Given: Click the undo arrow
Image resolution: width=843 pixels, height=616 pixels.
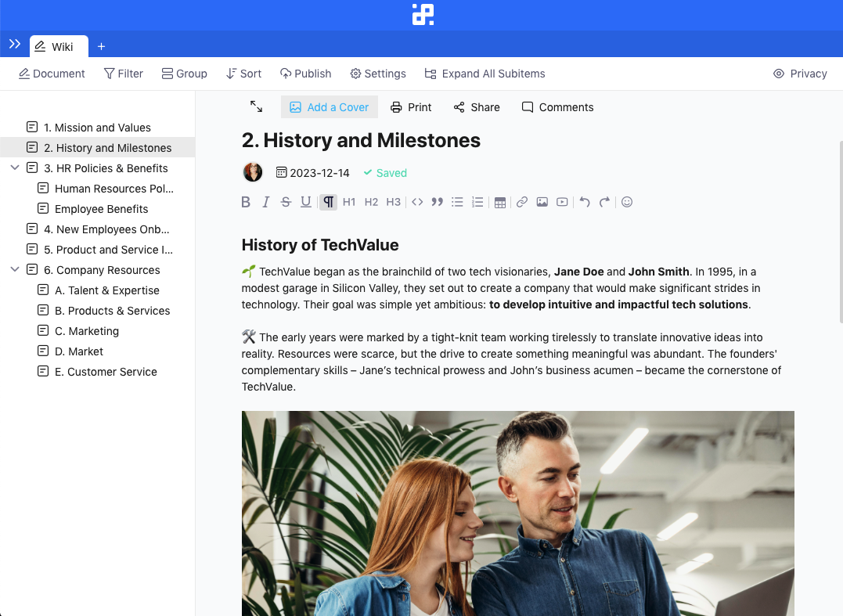Looking at the screenshot, I should (584, 202).
